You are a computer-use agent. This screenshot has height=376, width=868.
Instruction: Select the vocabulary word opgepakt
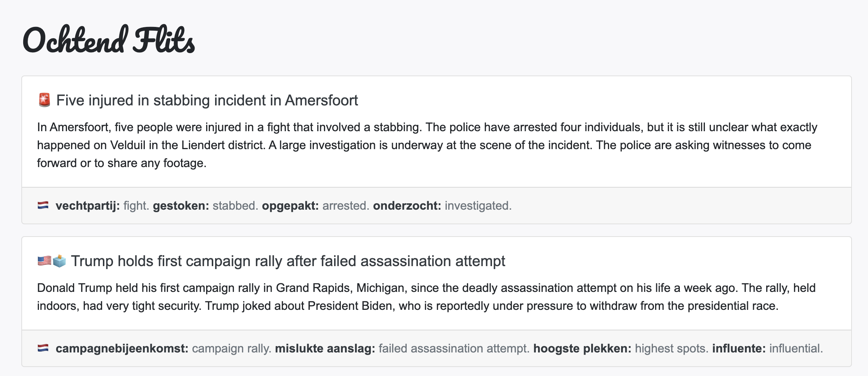290,206
